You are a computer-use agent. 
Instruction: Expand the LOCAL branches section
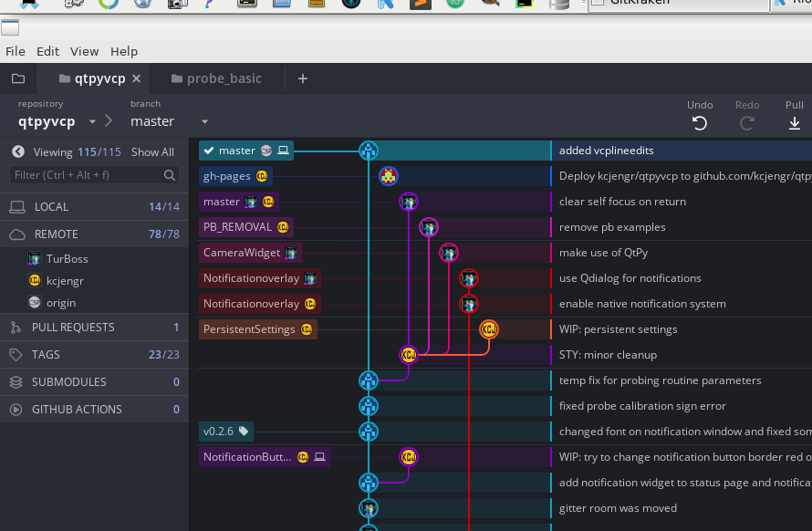(x=94, y=207)
